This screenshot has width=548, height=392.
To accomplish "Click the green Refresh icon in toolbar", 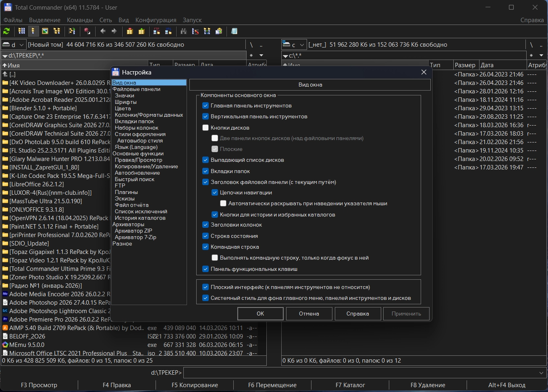I will click(x=6, y=31).
